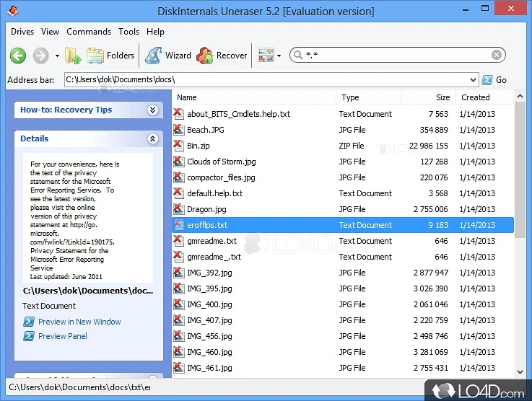Open the Folders panel toolbar button
Image resolution: width=532 pixels, height=401 pixels.
tap(110, 56)
